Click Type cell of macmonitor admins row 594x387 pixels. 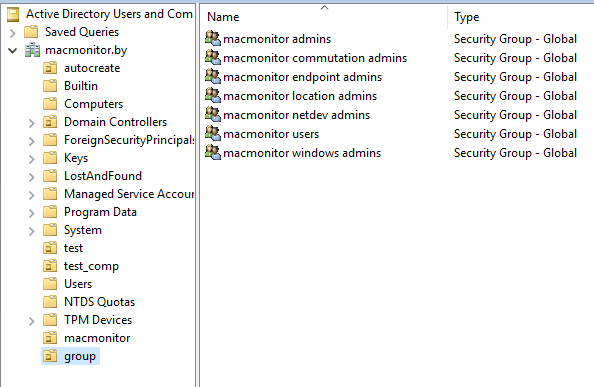pos(515,39)
